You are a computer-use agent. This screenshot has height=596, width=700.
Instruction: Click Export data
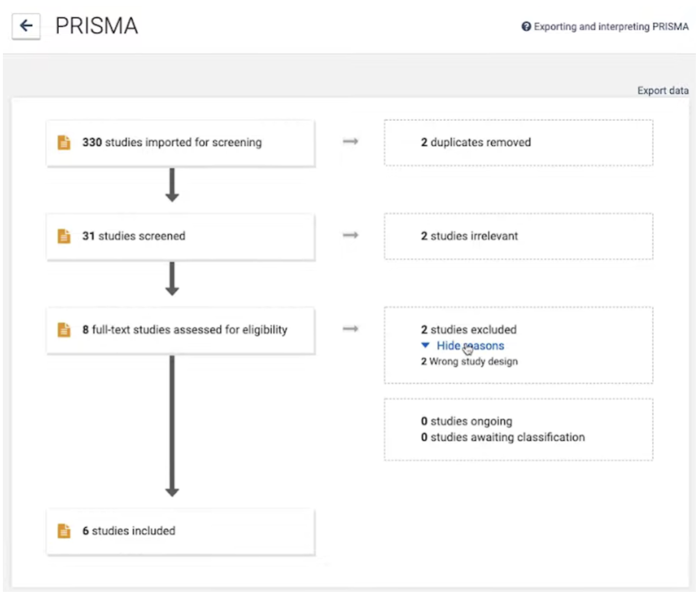663,90
